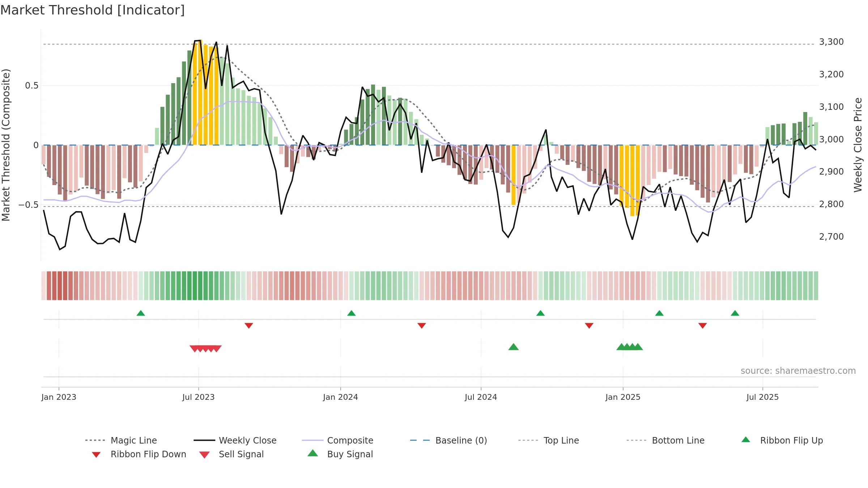The width and height of the screenshot is (868, 488).
Task: Click the Market Threshold (Composite) axis title
Action: tap(6, 145)
